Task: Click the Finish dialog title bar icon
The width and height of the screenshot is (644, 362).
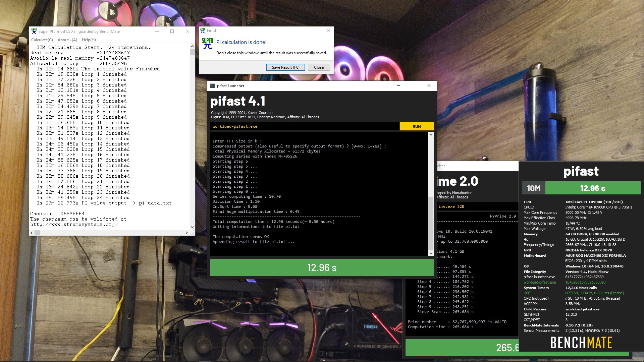Action: click(x=203, y=31)
